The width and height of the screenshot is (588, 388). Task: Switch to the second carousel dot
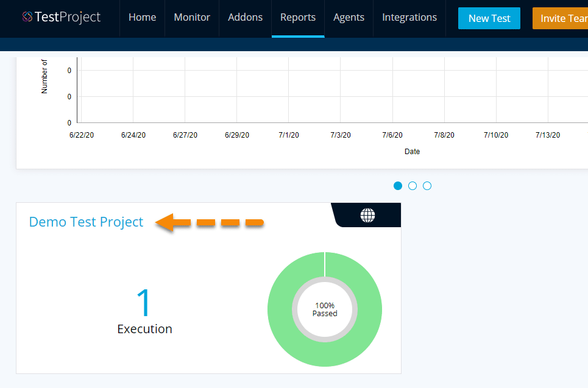coord(413,186)
